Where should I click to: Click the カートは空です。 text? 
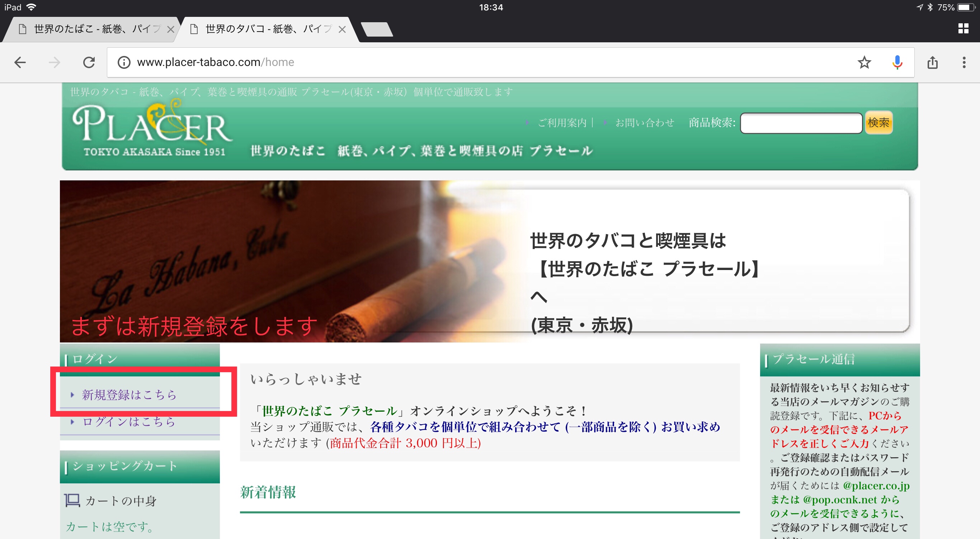coord(109,526)
